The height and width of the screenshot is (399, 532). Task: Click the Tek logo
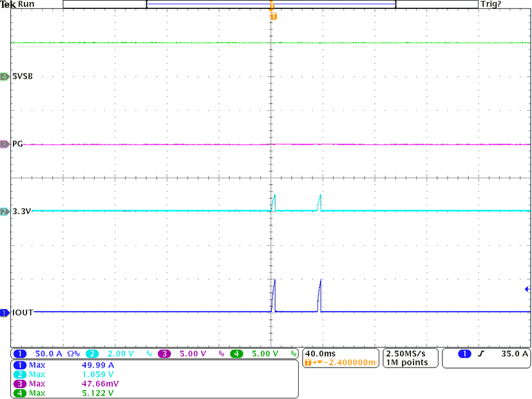(x=8, y=5)
